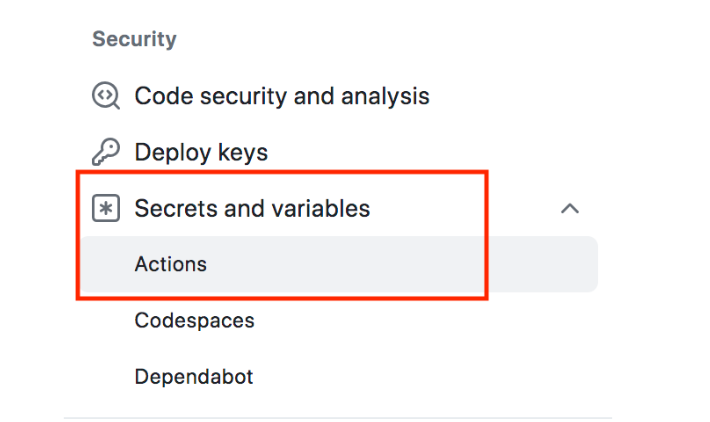The width and height of the screenshot is (710, 422).
Task: Click the magnifier icon beside Code security
Action: [105, 96]
